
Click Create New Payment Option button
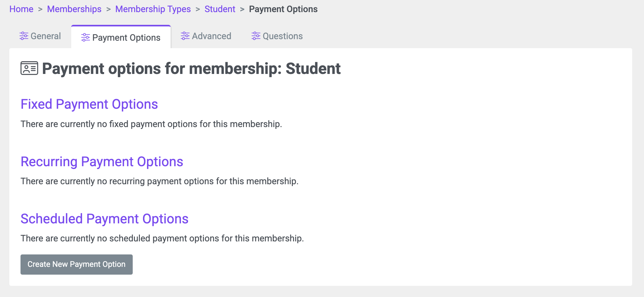click(x=76, y=264)
